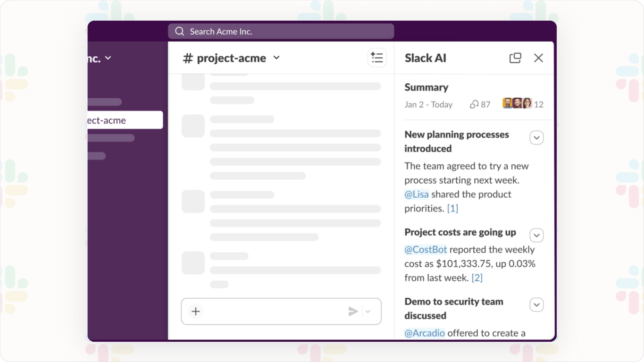Screen dimensions: 644x362
Task: Collapse the Demo to security team discussed section
Action: click(537, 305)
